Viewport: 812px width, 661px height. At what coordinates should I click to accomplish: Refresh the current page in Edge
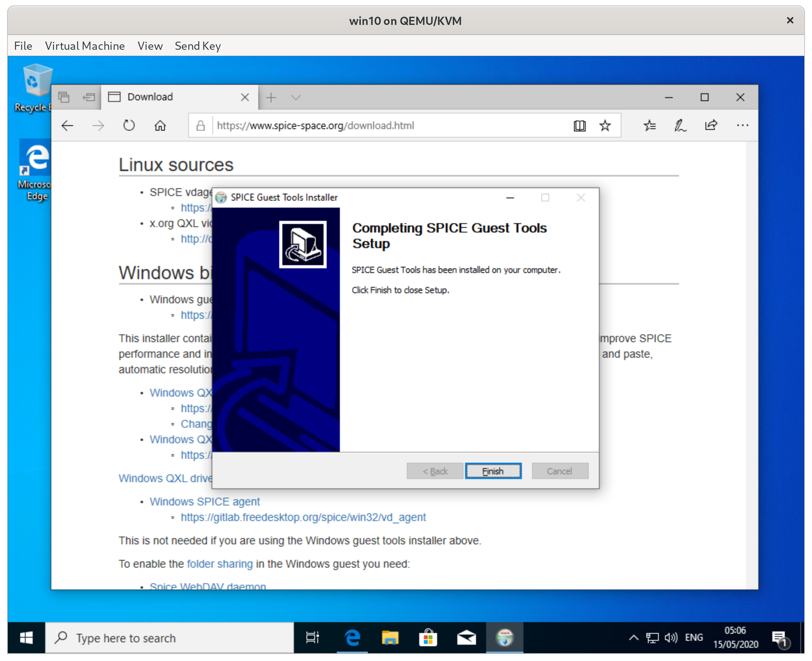pyautogui.click(x=129, y=125)
